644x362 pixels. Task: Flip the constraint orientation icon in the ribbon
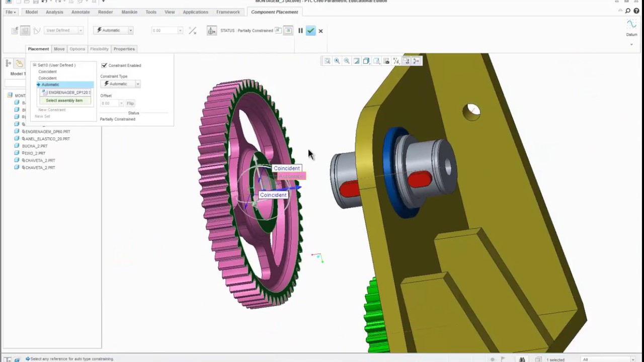(x=192, y=31)
